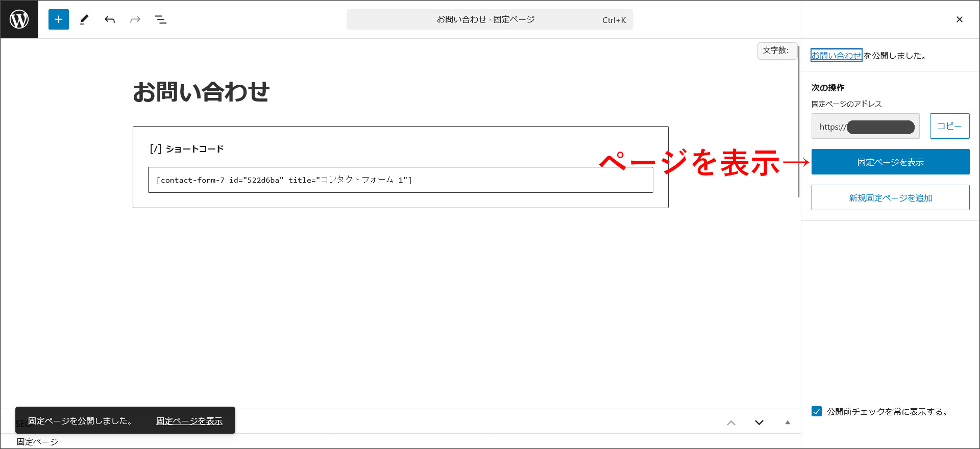Viewport: 980px width, 449px height.
Task: Copy the page address with コピー button
Action: point(949,126)
